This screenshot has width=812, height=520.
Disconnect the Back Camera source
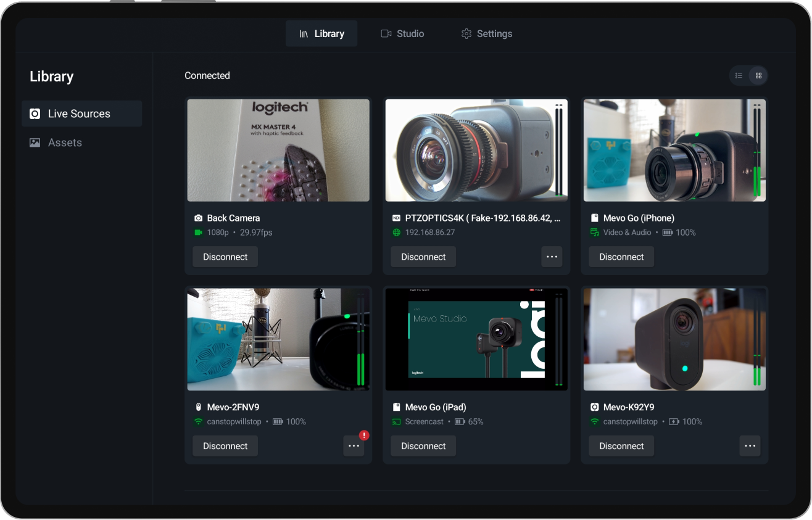tap(225, 257)
